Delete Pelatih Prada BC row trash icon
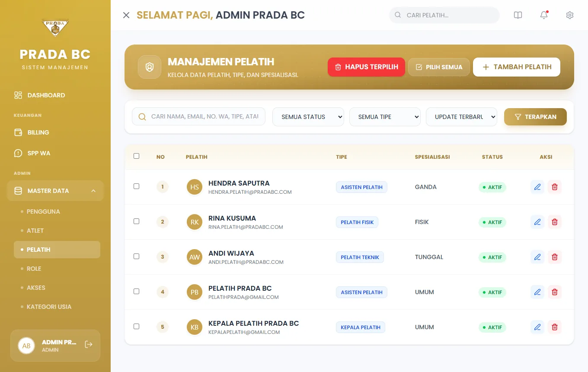 [x=555, y=292]
